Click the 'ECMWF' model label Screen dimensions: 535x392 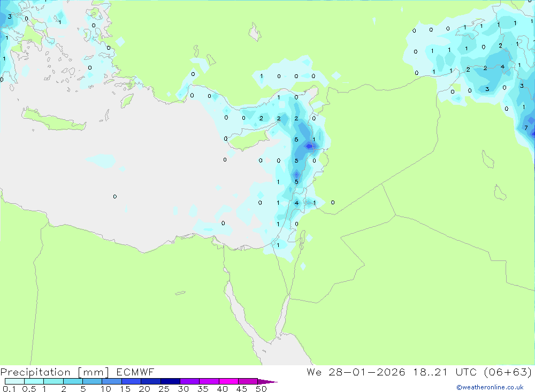point(135,372)
